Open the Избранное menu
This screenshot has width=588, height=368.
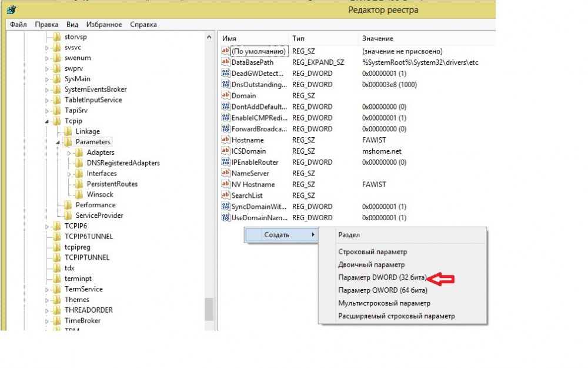click(x=104, y=25)
